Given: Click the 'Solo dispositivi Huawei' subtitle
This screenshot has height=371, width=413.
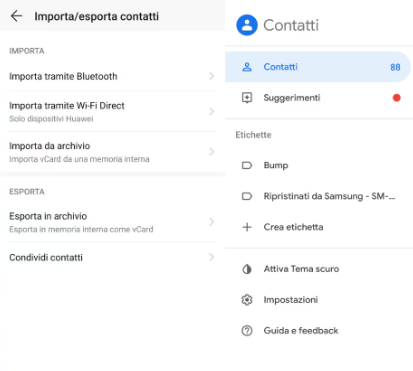Looking at the screenshot, I should [x=51, y=119].
